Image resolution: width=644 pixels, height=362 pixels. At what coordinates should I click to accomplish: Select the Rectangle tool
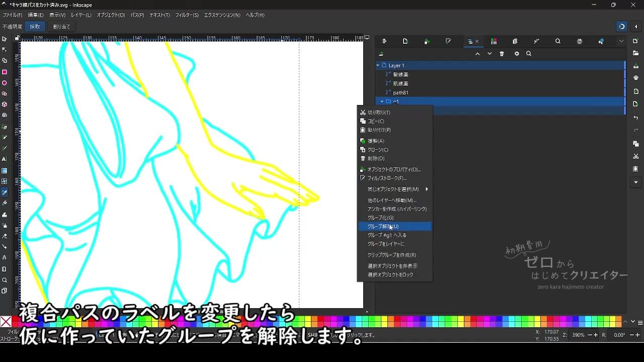click(x=5, y=72)
